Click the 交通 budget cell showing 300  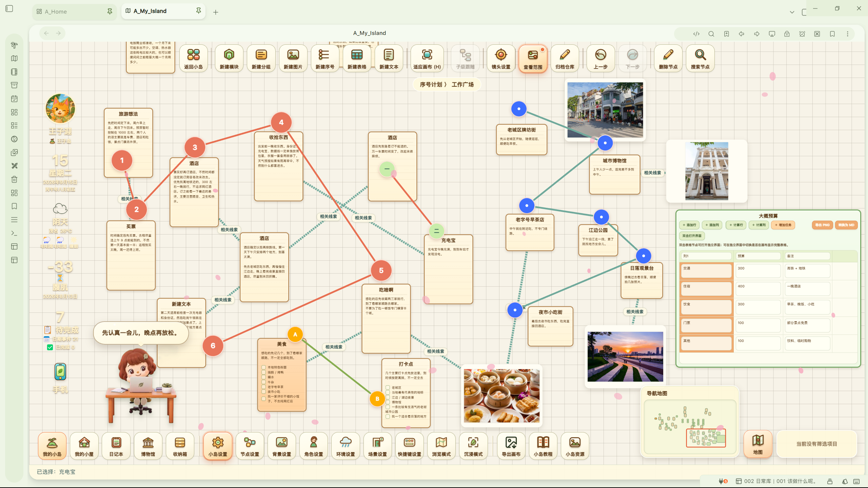pos(758,271)
